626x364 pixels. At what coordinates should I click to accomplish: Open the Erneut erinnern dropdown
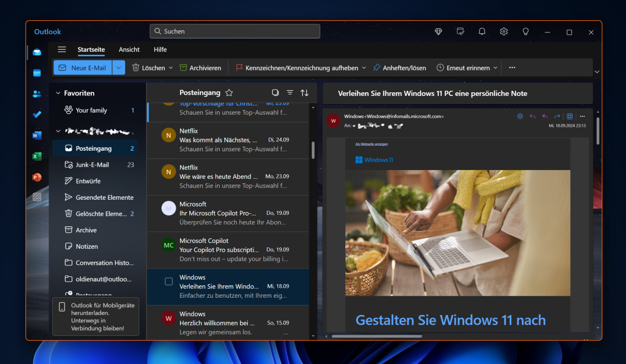pos(495,67)
